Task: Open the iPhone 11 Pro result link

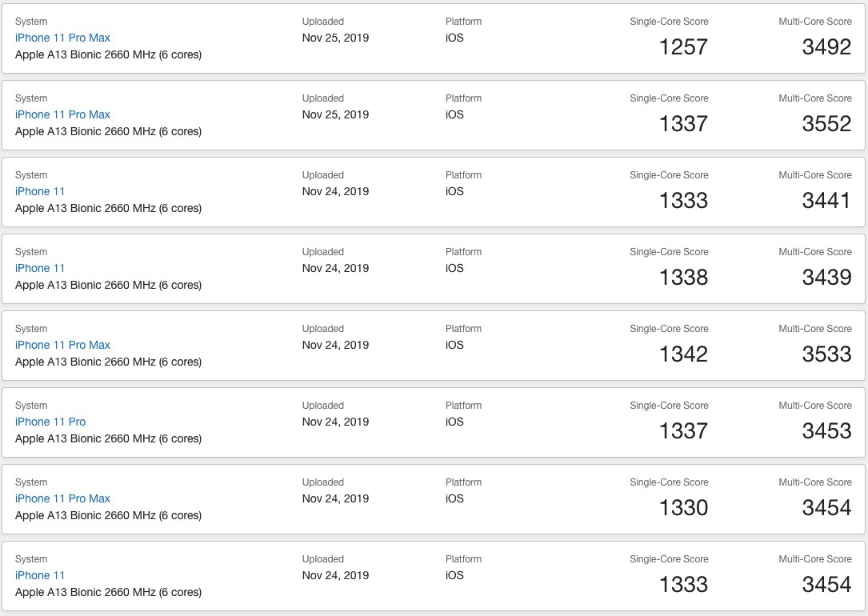Action: point(50,422)
